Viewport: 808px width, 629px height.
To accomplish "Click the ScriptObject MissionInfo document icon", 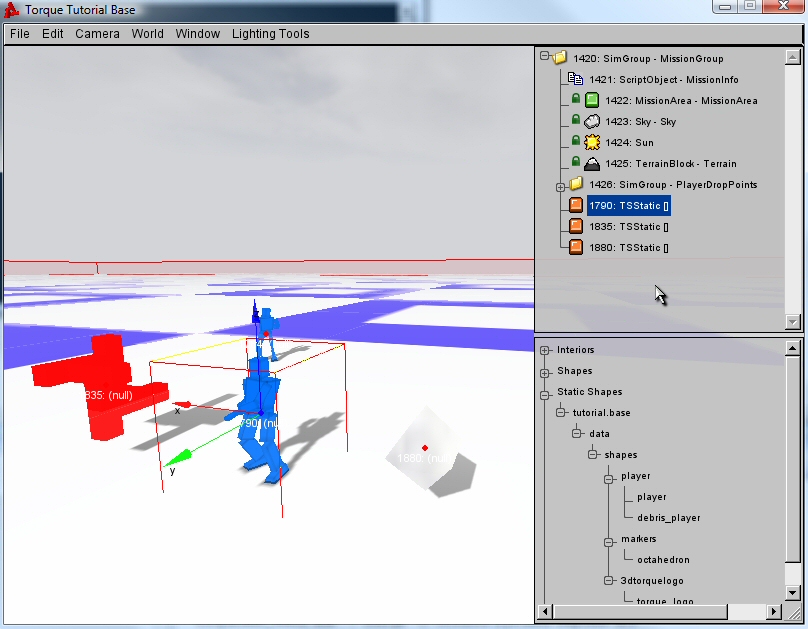I will (575, 80).
